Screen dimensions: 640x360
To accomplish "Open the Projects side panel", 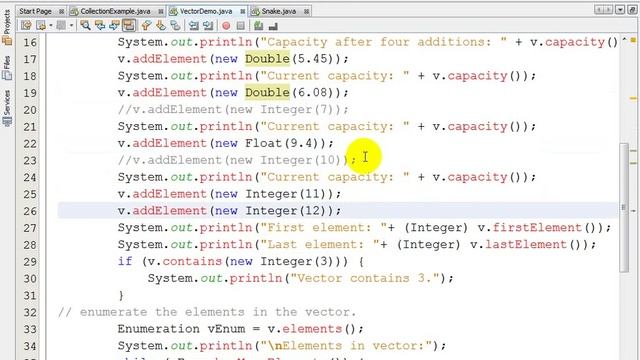I will tap(7, 27).
